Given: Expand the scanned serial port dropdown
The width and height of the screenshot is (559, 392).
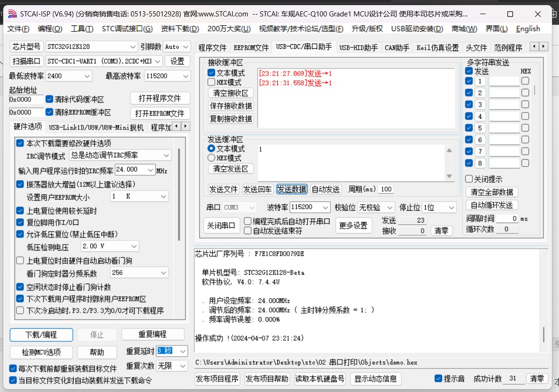Looking at the screenshot, I should tap(104, 61).
